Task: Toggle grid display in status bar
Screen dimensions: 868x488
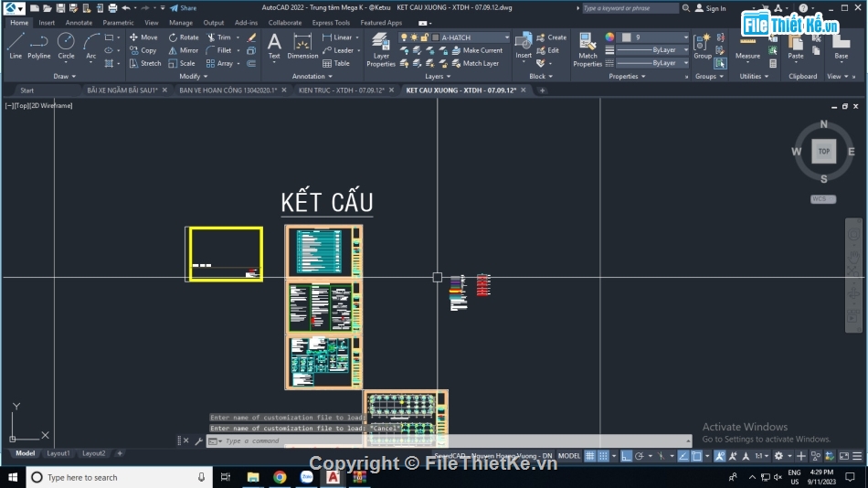Action: [590, 456]
